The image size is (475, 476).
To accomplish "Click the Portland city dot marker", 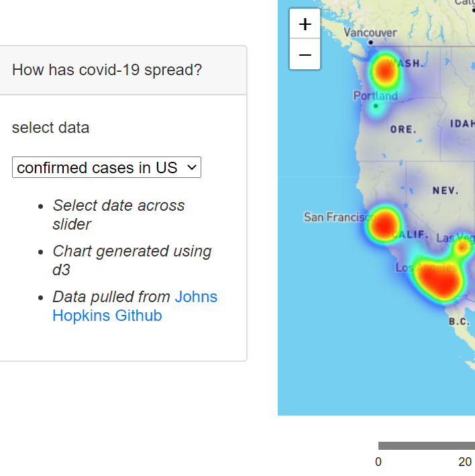I will (376, 106).
